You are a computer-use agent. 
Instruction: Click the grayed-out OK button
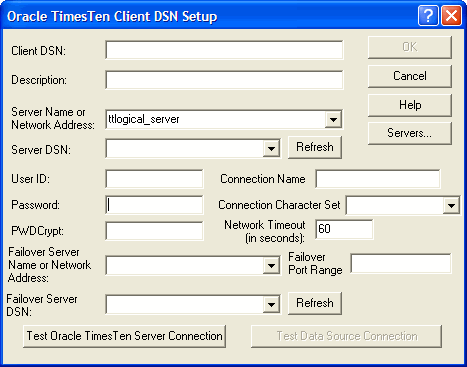point(410,47)
